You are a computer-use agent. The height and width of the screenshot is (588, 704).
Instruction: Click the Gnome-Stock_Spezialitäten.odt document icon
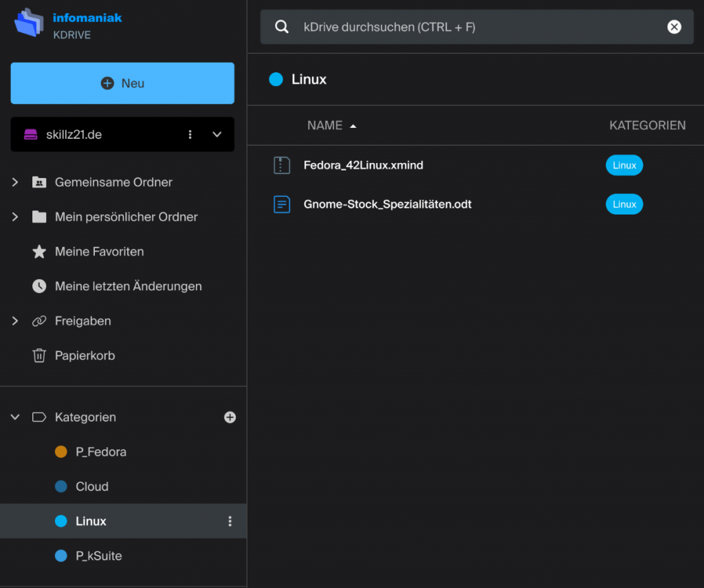point(282,204)
